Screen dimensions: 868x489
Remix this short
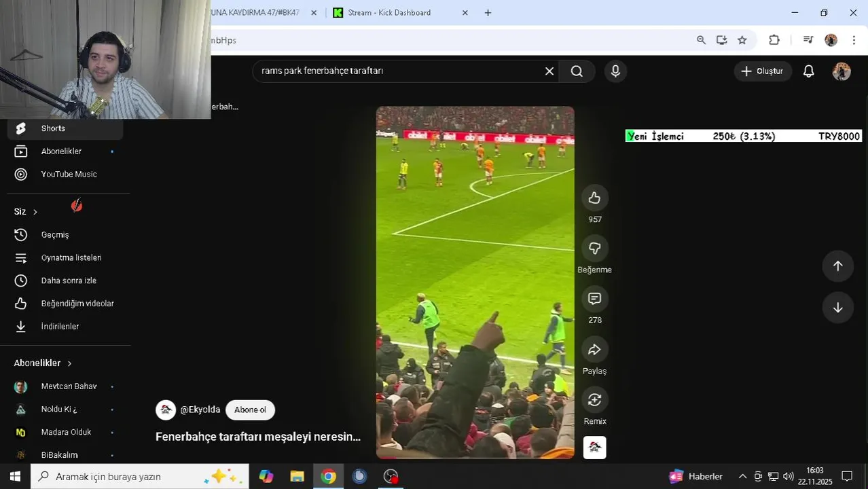594,400
